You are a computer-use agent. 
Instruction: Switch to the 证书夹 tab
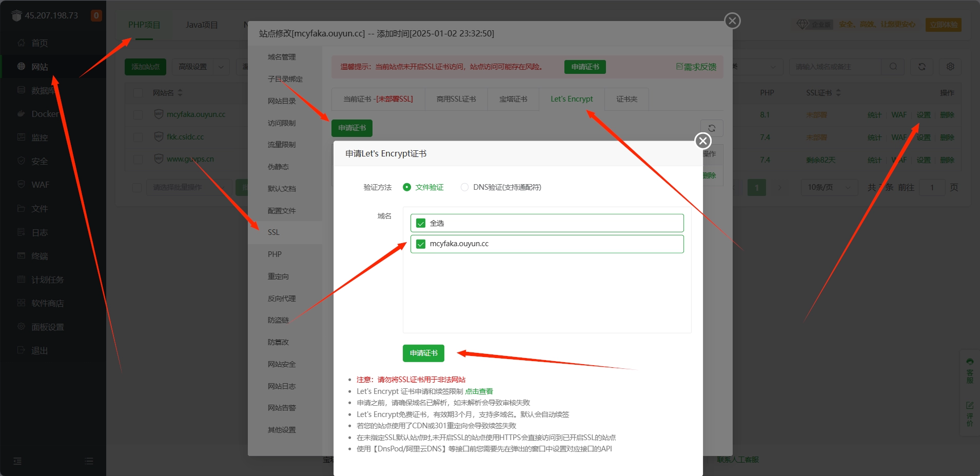(626, 99)
